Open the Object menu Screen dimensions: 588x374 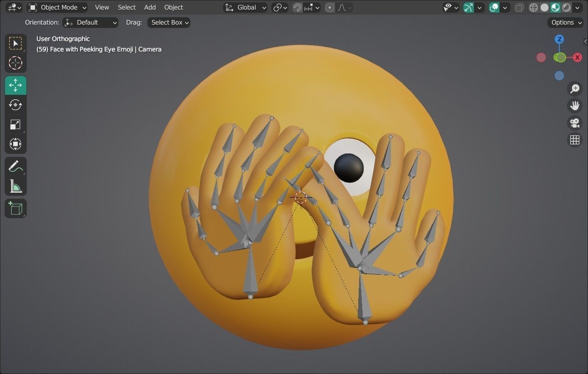pyautogui.click(x=173, y=7)
